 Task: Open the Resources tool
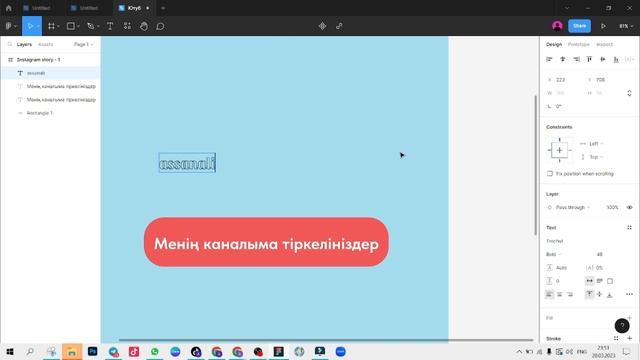(127, 26)
